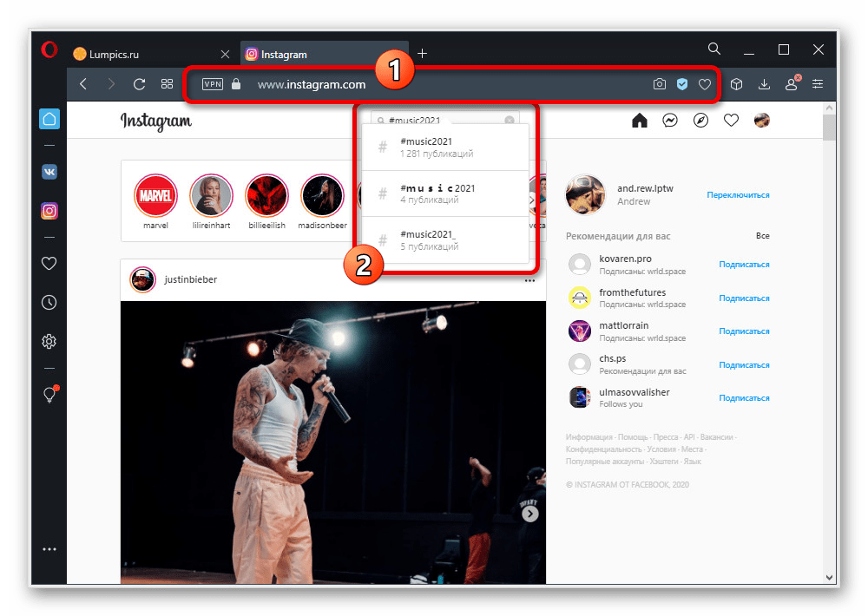Open Помощь footer link
The width and height of the screenshot is (868, 616).
click(x=632, y=437)
